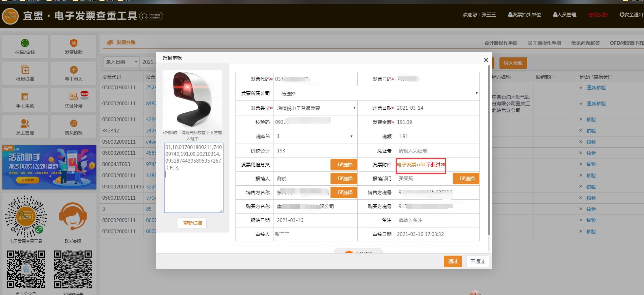644x295 pixels.
Task: Expand the 税率% dropdown
Action: (x=315, y=136)
